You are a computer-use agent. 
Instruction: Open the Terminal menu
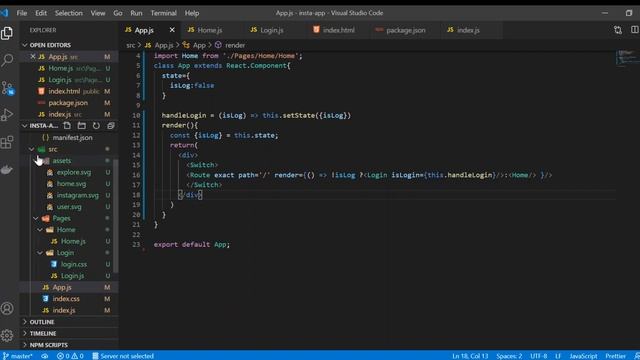pos(163,13)
